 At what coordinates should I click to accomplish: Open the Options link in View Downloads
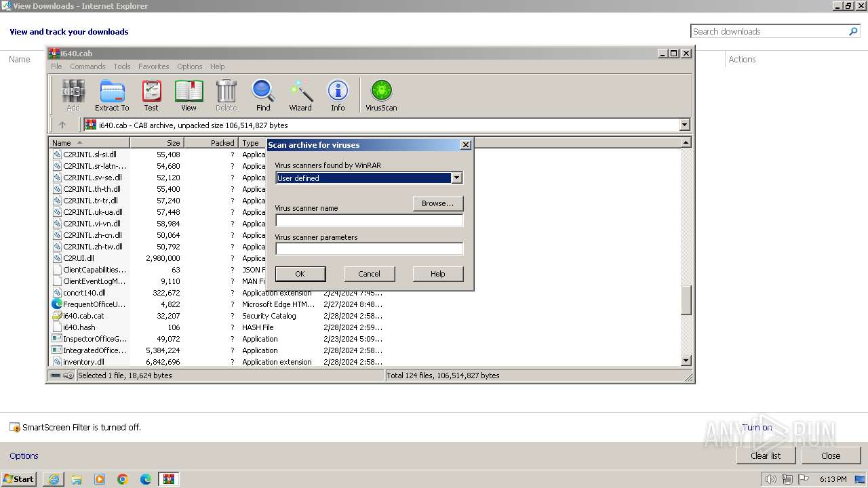point(24,455)
